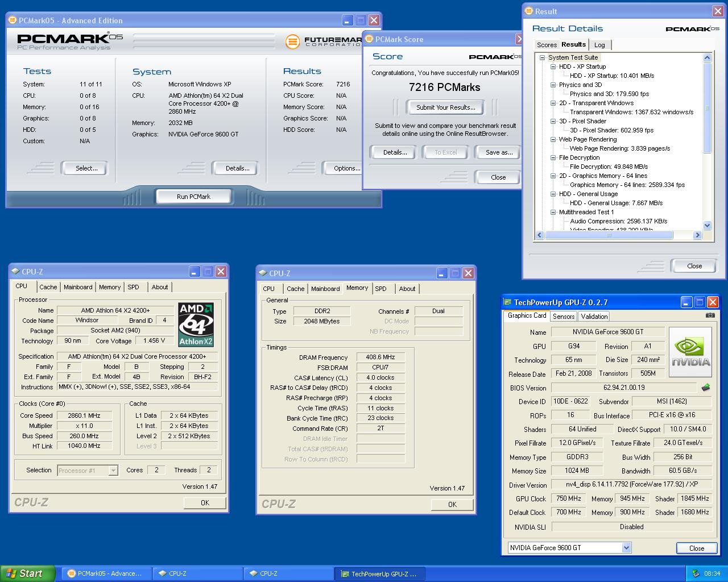Click the Result tree horizontal scrollbar right arrow
Image resolution: width=728 pixels, height=582 pixels.
click(x=698, y=235)
